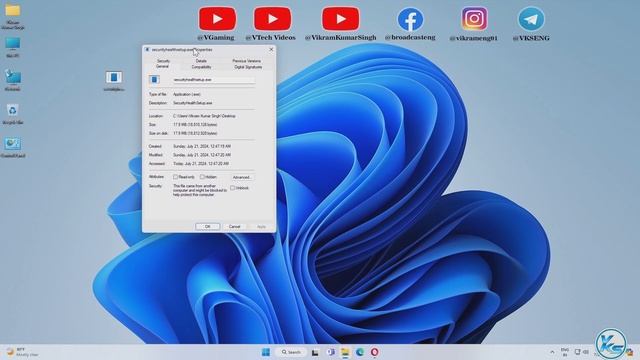This screenshot has height=360, width=640.
Task: Open the Windows Start menu
Action: (x=266, y=352)
